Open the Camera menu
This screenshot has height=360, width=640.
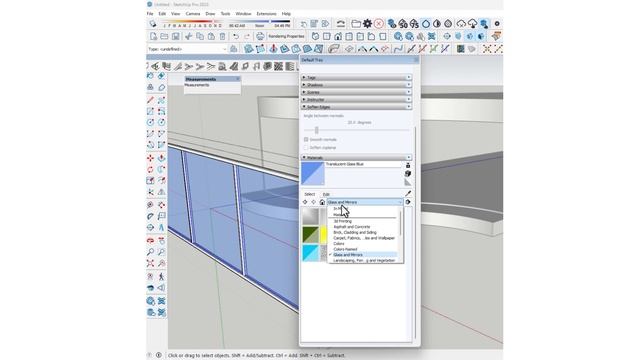click(193, 14)
